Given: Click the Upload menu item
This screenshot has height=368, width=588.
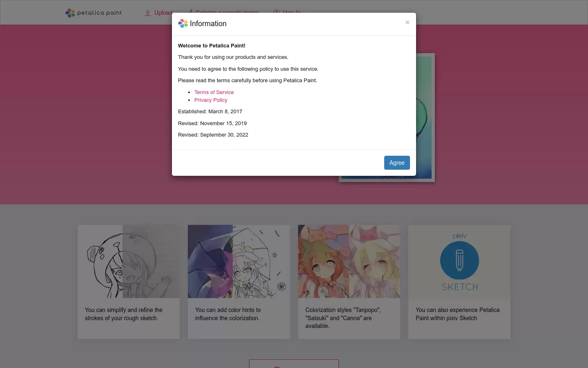Looking at the screenshot, I should (158, 13).
